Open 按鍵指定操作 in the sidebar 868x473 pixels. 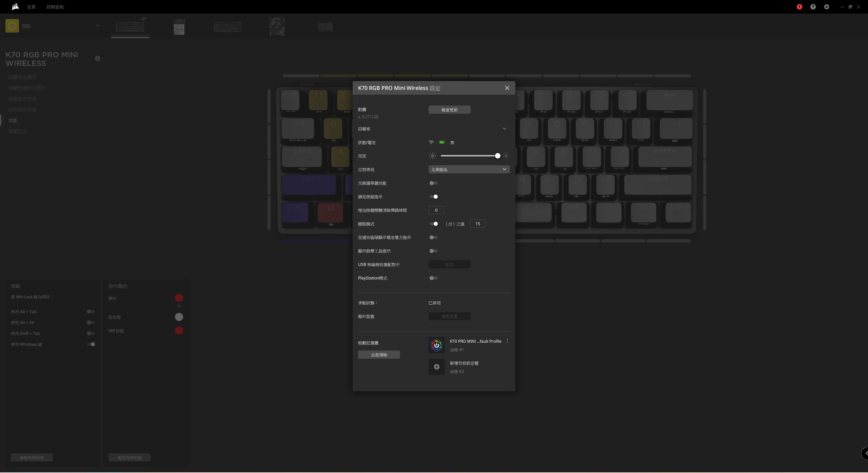(22, 77)
